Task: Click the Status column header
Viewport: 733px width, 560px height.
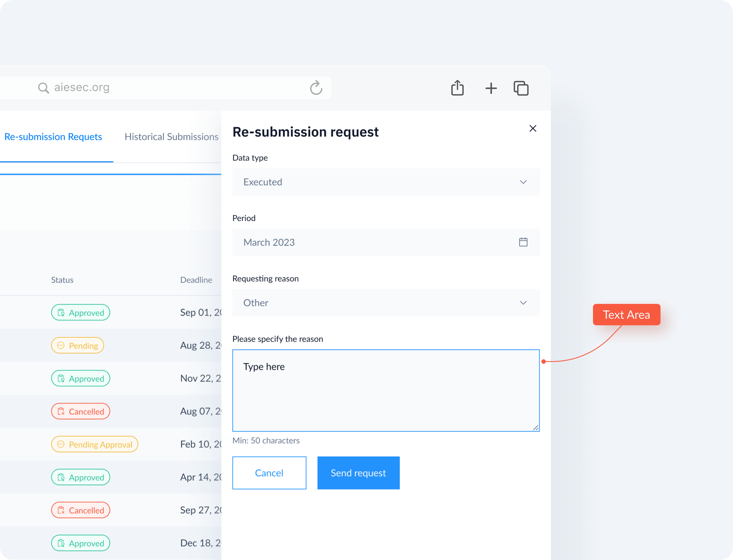Action: click(62, 280)
